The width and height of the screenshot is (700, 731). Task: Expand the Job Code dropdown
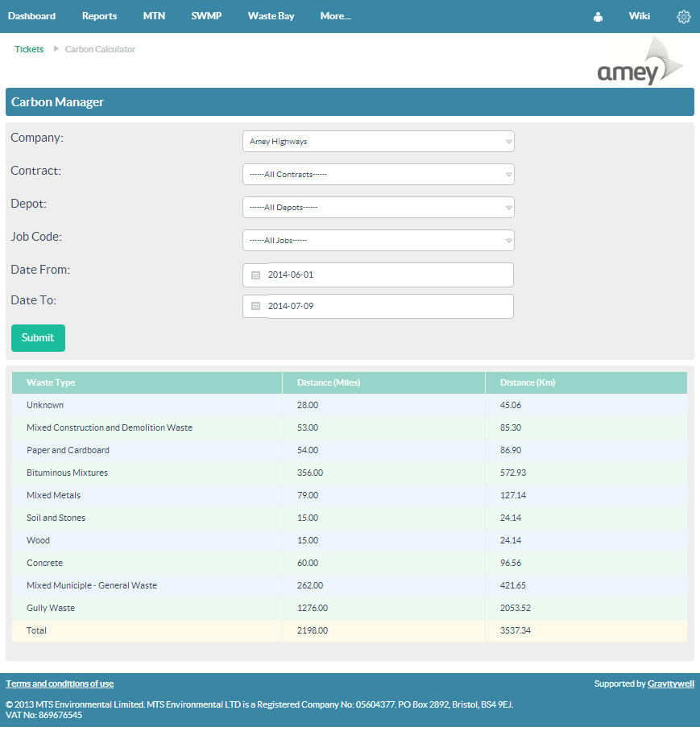point(378,241)
